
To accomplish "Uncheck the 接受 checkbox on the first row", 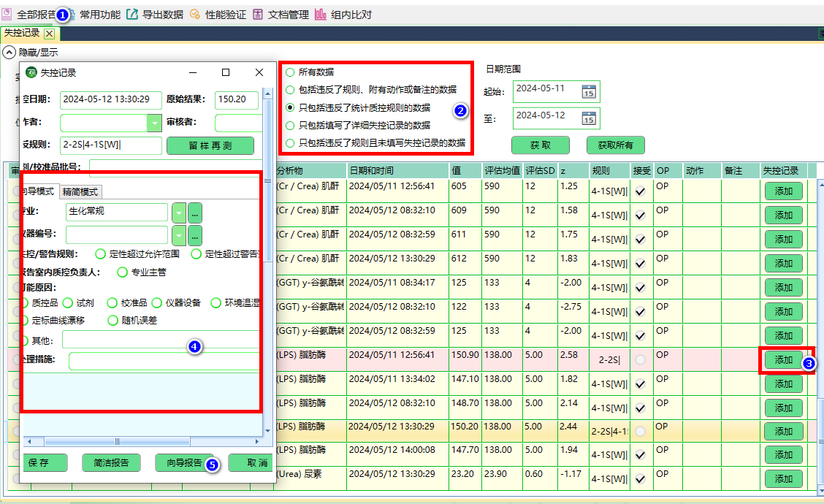I will [641, 190].
